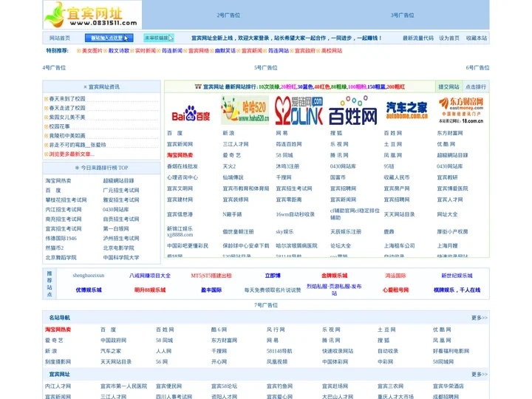
Task: Open the 论坛大全 link
Action: [341, 245]
